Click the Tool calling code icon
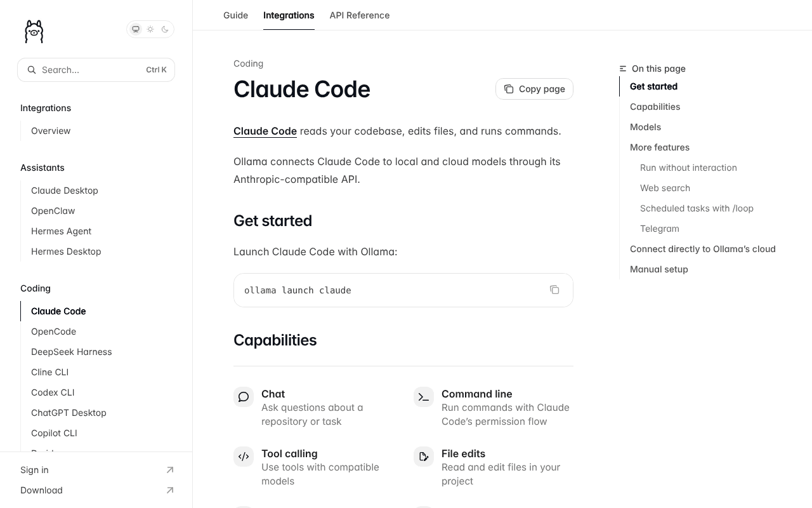This screenshot has height=508, width=812. coord(244,457)
